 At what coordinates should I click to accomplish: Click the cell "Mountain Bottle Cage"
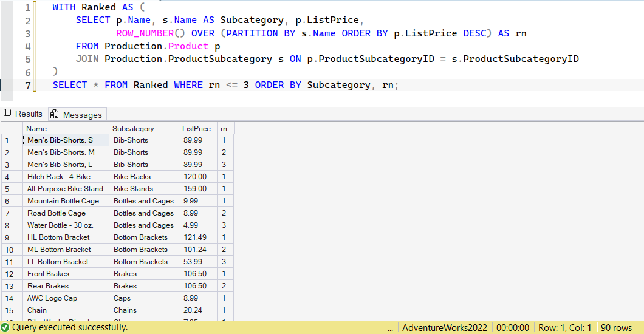click(66, 200)
